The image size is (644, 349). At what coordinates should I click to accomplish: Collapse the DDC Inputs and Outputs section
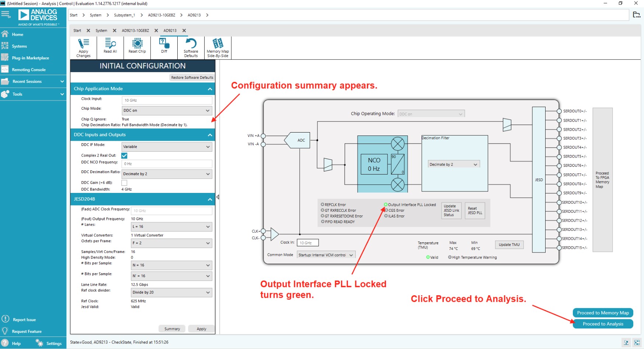[210, 135]
